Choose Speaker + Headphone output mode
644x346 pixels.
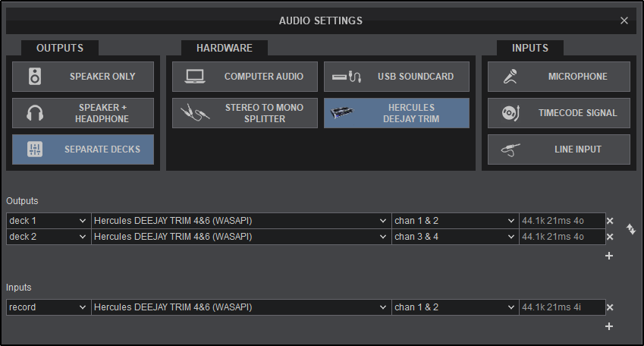(x=83, y=113)
